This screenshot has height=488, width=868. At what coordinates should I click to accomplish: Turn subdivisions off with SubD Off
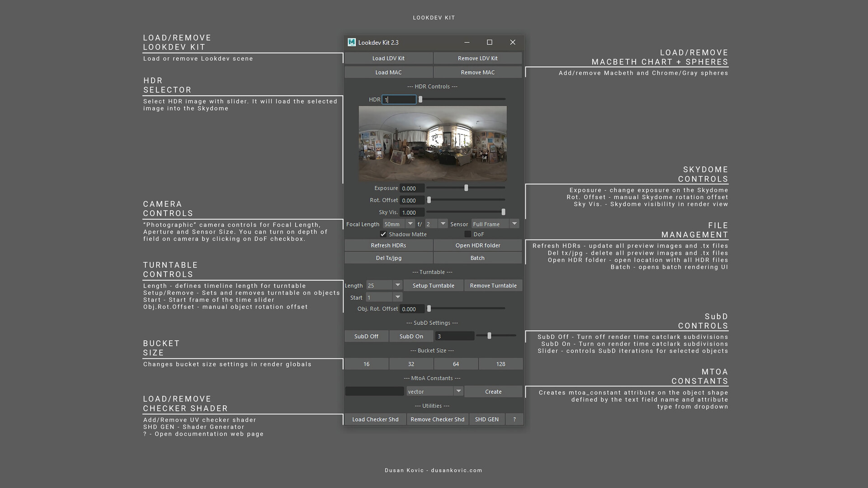pyautogui.click(x=366, y=336)
